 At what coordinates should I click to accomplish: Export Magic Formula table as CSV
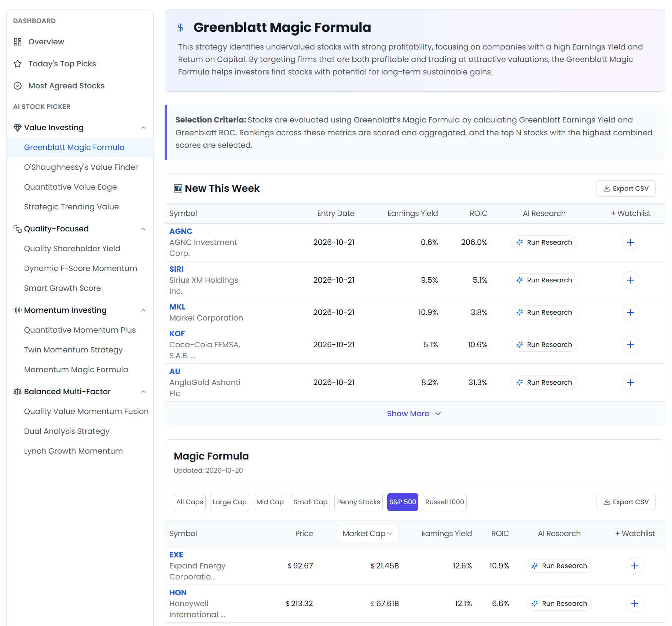pyautogui.click(x=626, y=502)
